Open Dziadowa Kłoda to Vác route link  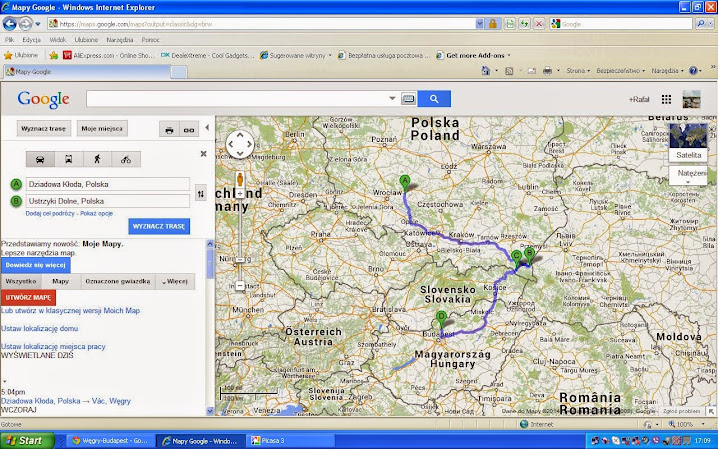click(x=66, y=401)
